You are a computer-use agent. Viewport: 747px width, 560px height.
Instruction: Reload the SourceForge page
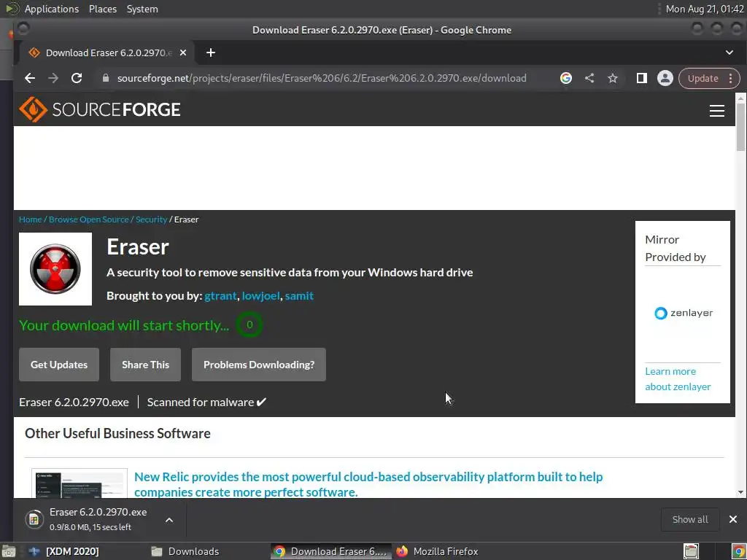point(77,78)
